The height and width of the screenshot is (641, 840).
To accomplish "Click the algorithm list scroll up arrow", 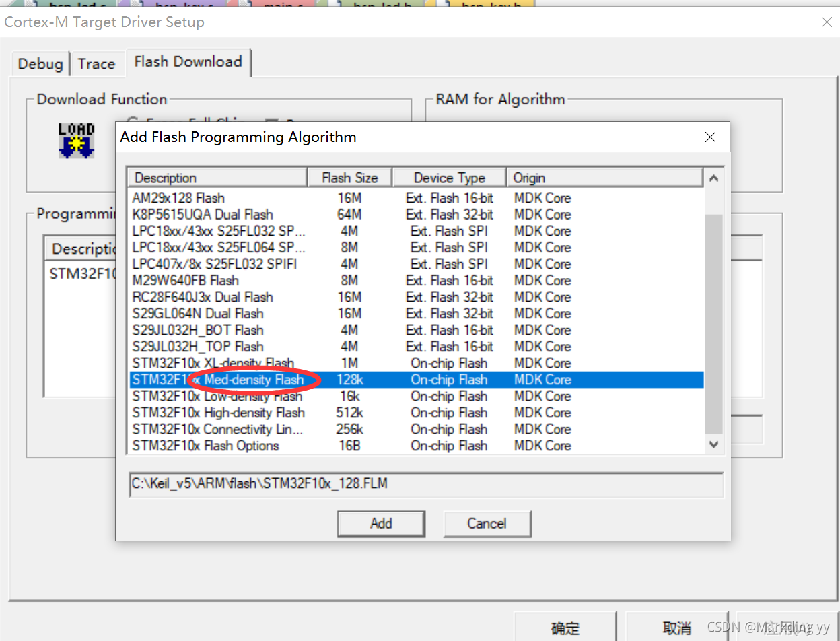I will [714, 178].
